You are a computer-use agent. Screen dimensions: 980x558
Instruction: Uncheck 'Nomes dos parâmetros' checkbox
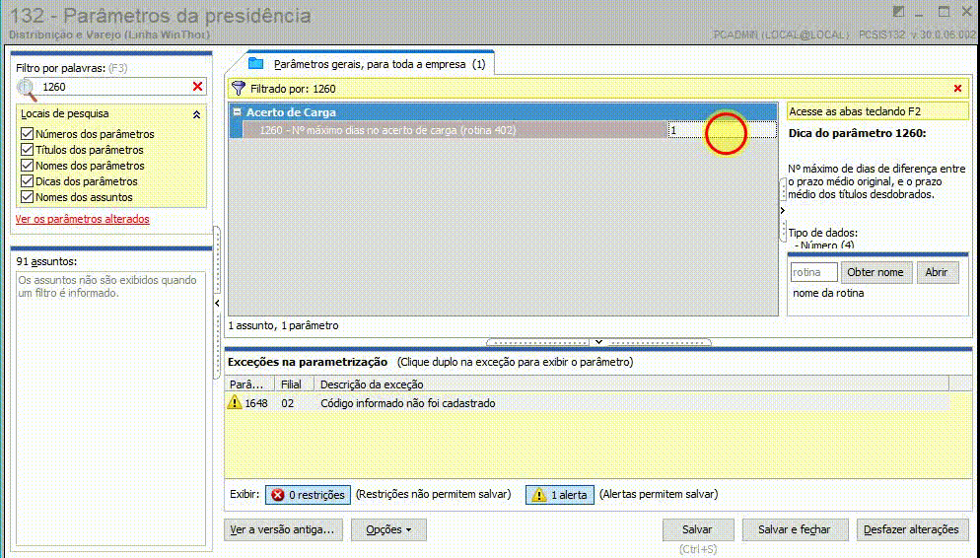pyautogui.click(x=27, y=166)
